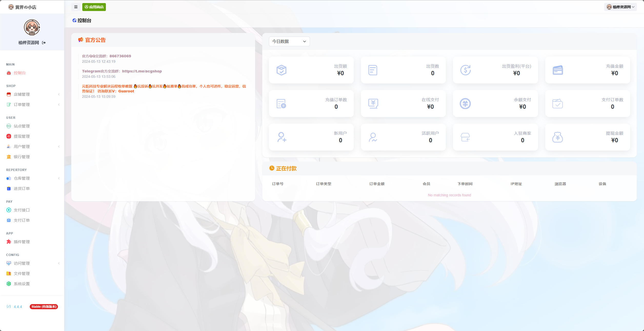Click the IP地址 column header

(x=516, y=184)
